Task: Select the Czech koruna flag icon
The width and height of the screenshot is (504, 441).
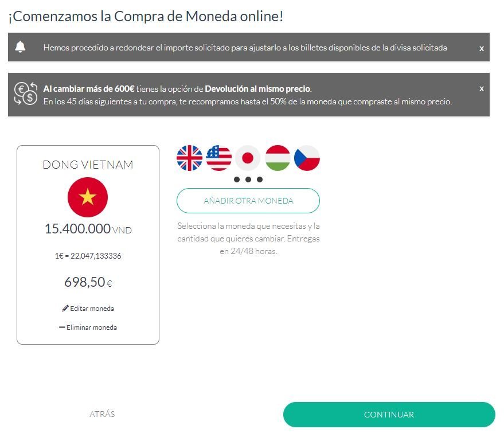Action: point(307,158)
